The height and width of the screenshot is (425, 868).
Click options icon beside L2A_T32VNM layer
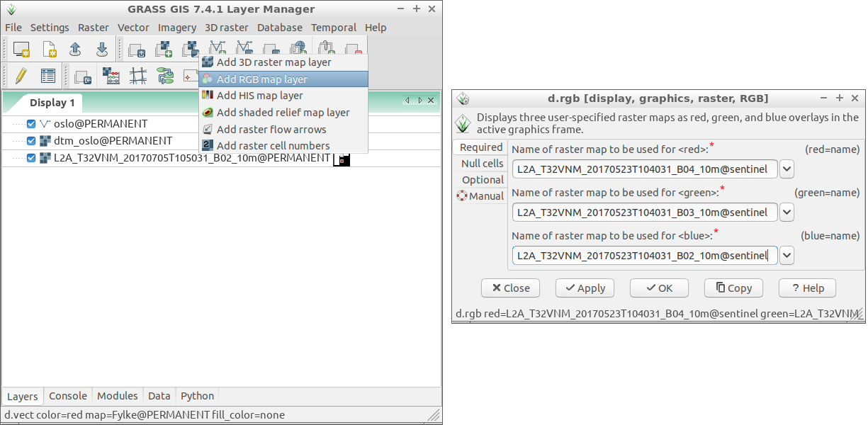[x=342, y=159]
